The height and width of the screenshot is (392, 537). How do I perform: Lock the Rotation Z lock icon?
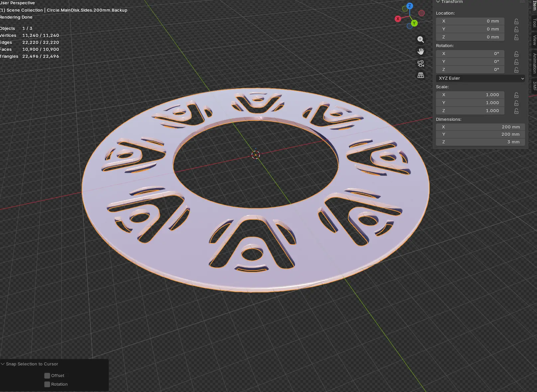[x=516, y=70]
